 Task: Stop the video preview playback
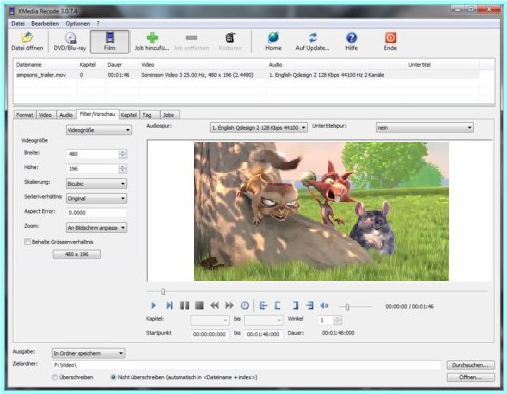[x=199, y=305]
